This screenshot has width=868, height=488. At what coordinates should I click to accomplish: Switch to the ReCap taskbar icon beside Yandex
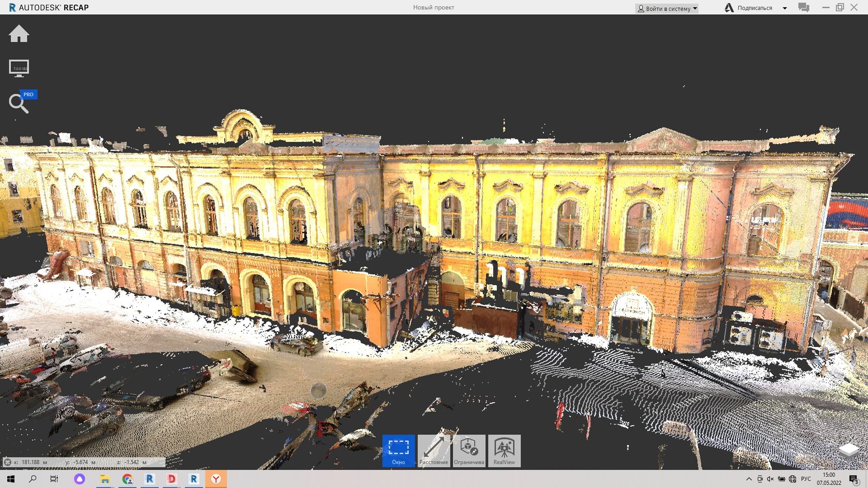[194, 479]
